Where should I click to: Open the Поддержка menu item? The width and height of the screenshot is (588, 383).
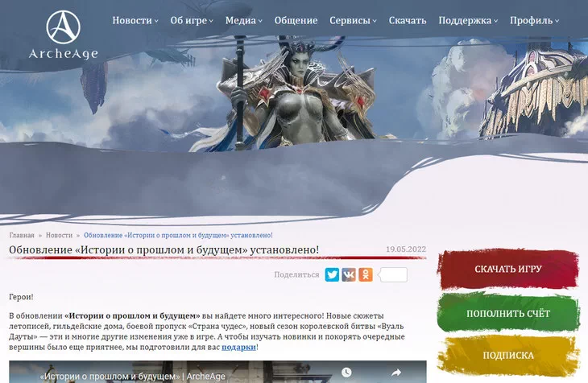tap(465, 21)
